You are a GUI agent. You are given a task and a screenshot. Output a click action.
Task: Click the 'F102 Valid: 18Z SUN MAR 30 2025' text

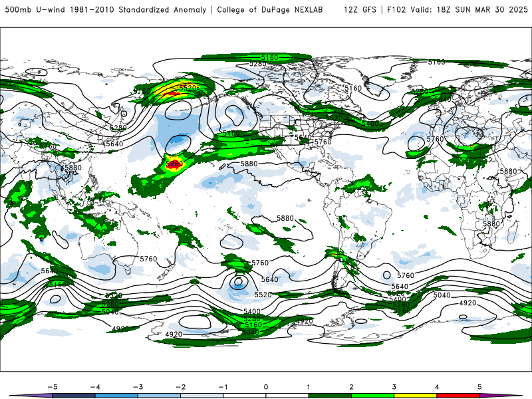point(458,10)
